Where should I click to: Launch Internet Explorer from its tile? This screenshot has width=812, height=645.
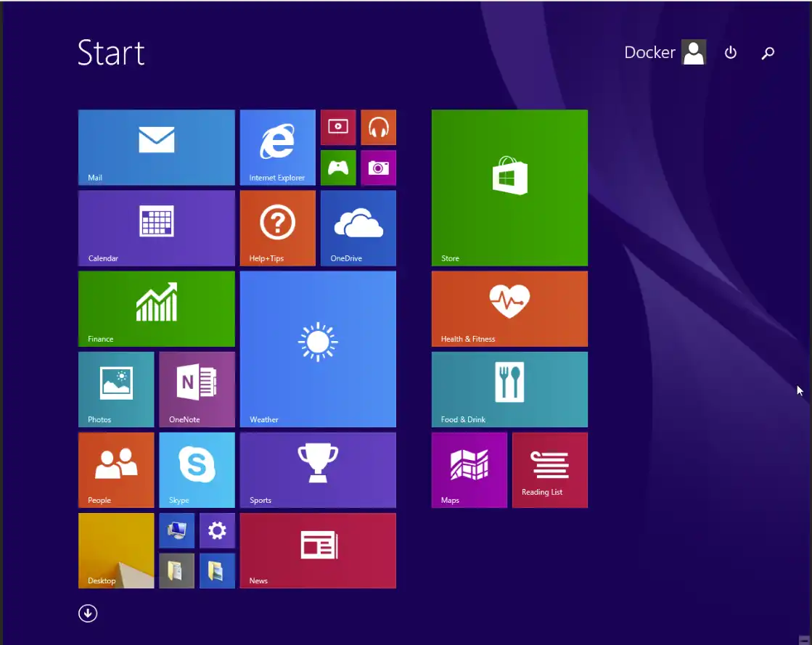(277, 147)
